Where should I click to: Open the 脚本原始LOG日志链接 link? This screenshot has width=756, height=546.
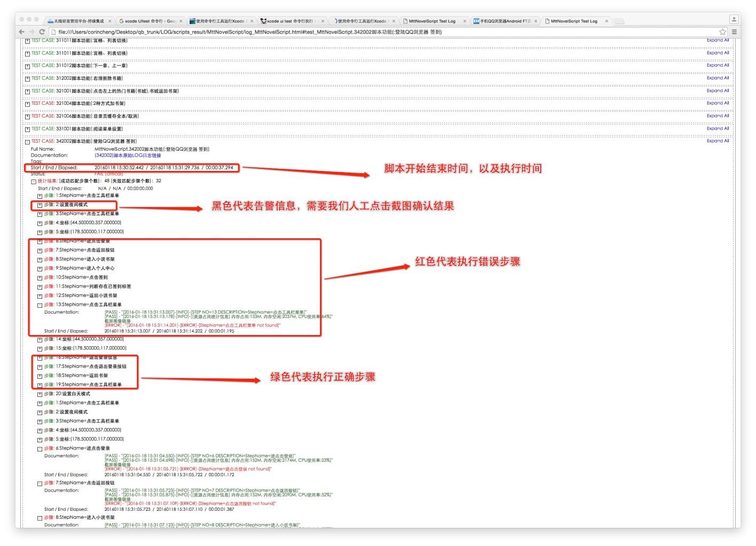point(128,155)
